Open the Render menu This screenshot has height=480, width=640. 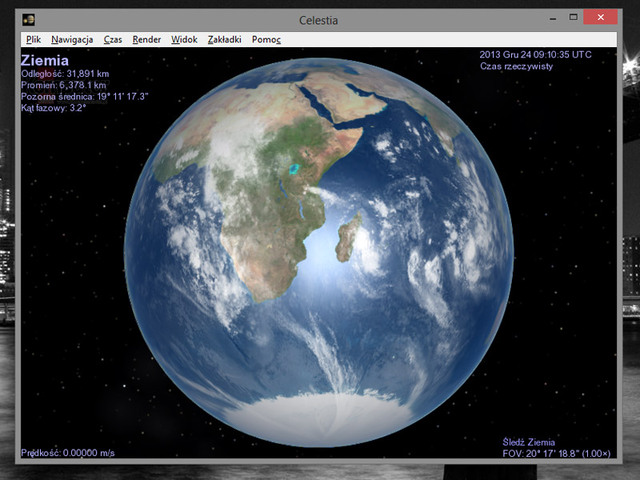point(147,39)
